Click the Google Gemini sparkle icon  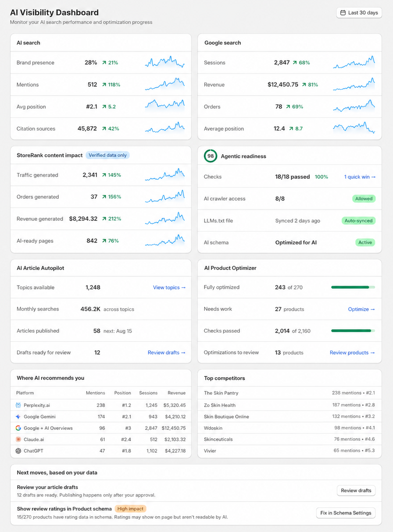18,417
